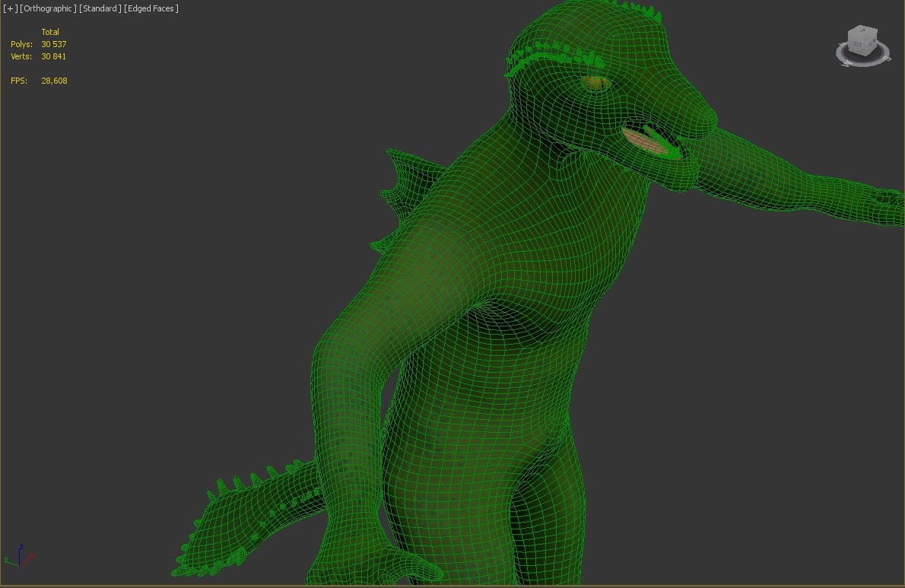Screen dimensions: 905x588
Task: Click the FPS value 28,608
Action: click(x=54, y=81)
